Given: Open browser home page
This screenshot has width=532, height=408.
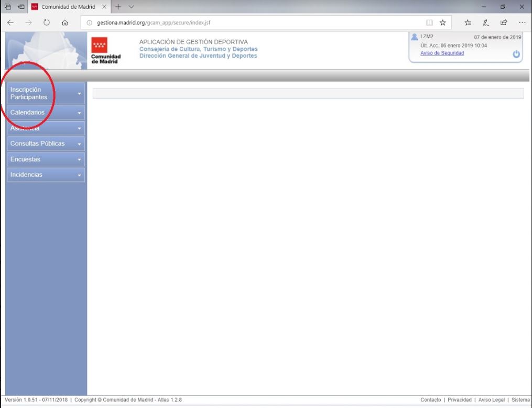Looking at the screenshot, I should pos(65,23).
